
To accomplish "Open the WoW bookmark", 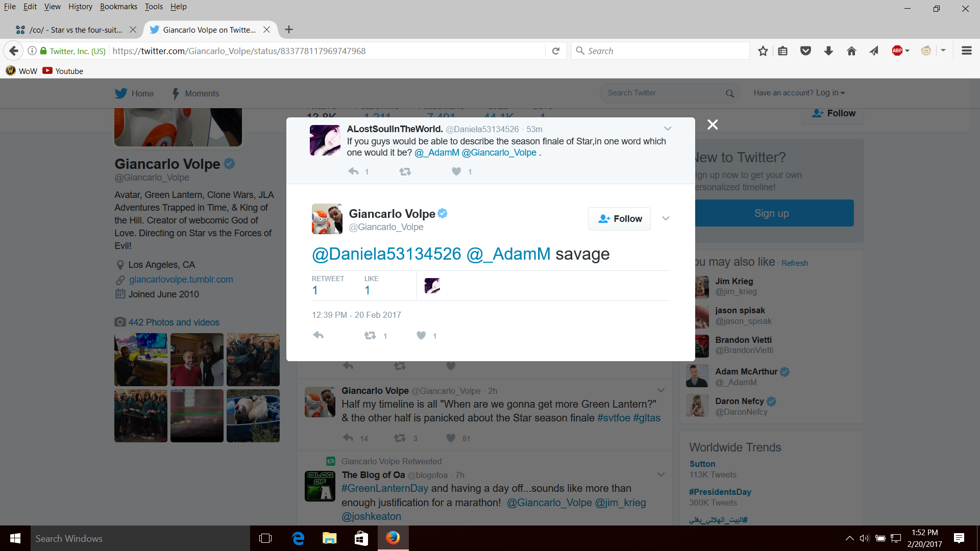I will click(x=21, y=71).
